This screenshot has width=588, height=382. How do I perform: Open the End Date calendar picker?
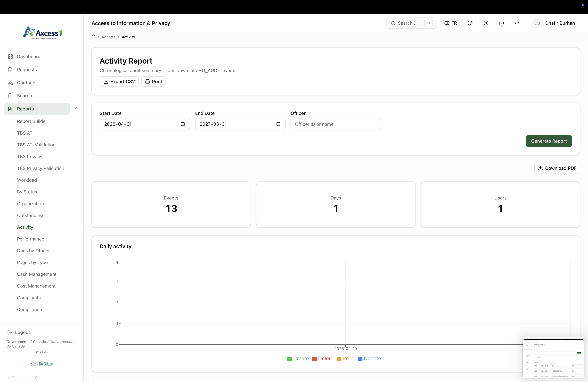click(278, 124)
